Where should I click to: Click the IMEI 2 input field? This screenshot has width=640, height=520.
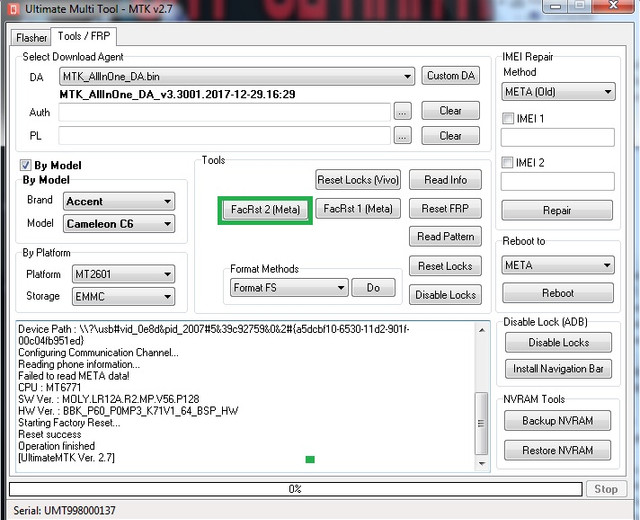click(558, 182)
